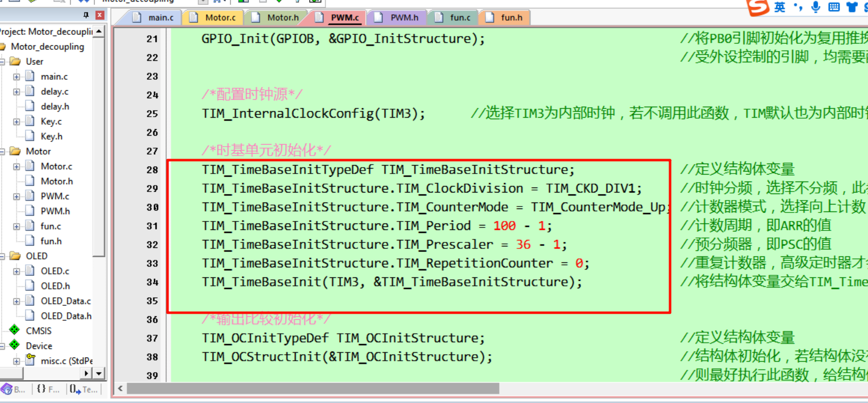This screenshot has width=868, height=403.
Task: Expand the Motor.c tree node
Action: point(16,167)
